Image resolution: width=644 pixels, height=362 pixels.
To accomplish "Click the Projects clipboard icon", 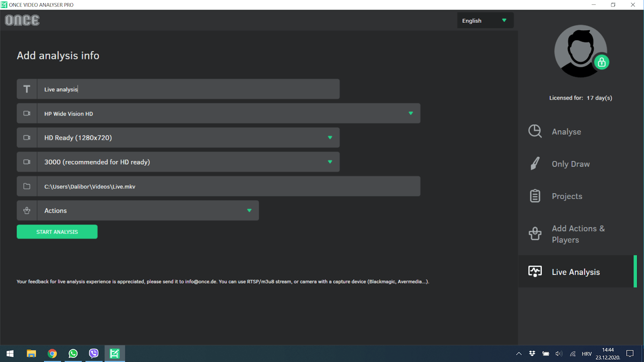I will tap(535, 196).
